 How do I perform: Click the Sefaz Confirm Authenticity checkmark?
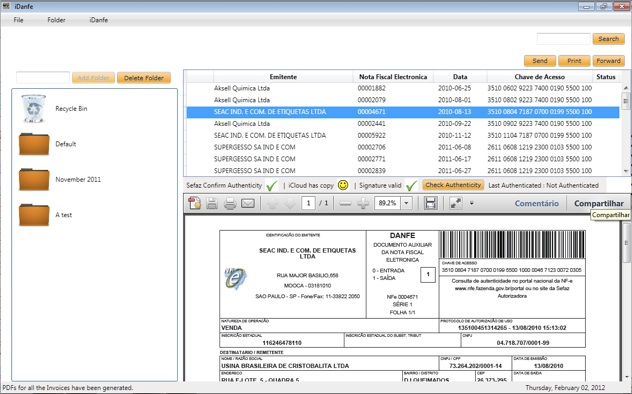coord(272,185)
